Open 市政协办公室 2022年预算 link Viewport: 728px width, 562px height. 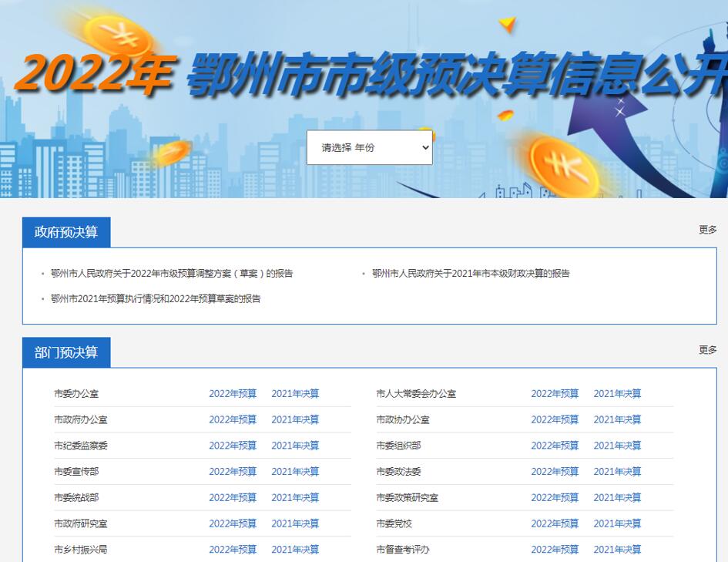pos(555,420)
